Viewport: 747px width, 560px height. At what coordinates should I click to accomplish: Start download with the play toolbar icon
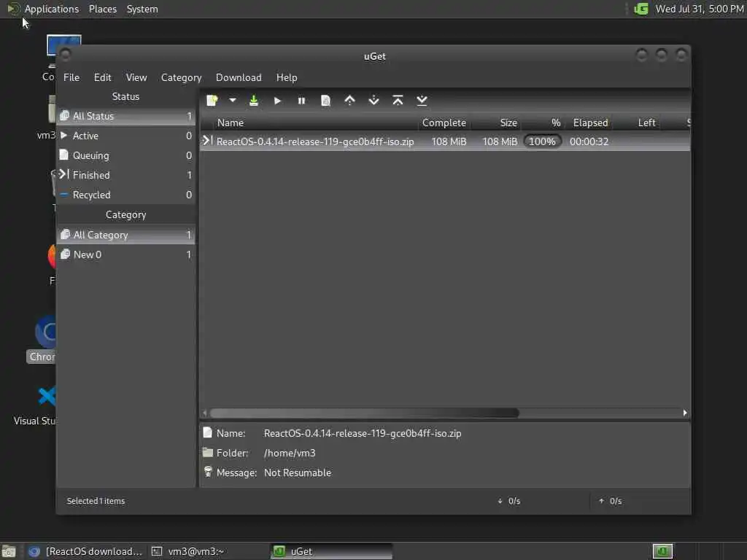pos(277,101)
